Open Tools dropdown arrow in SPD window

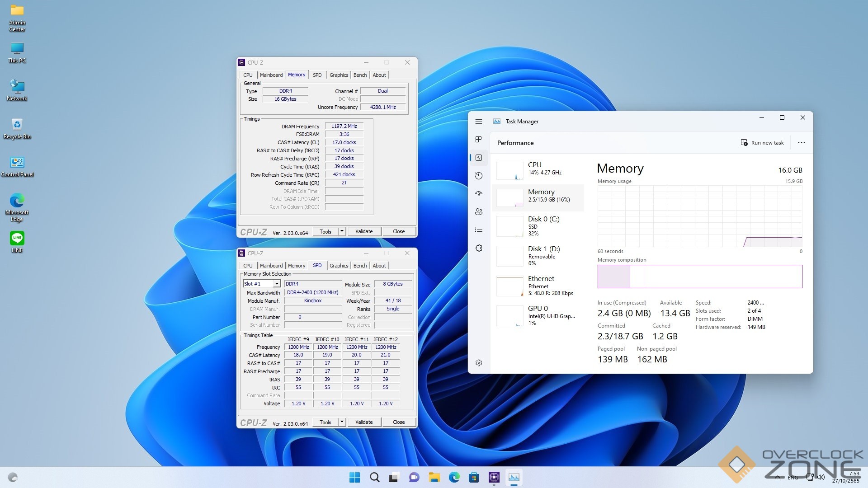point(342,422)
